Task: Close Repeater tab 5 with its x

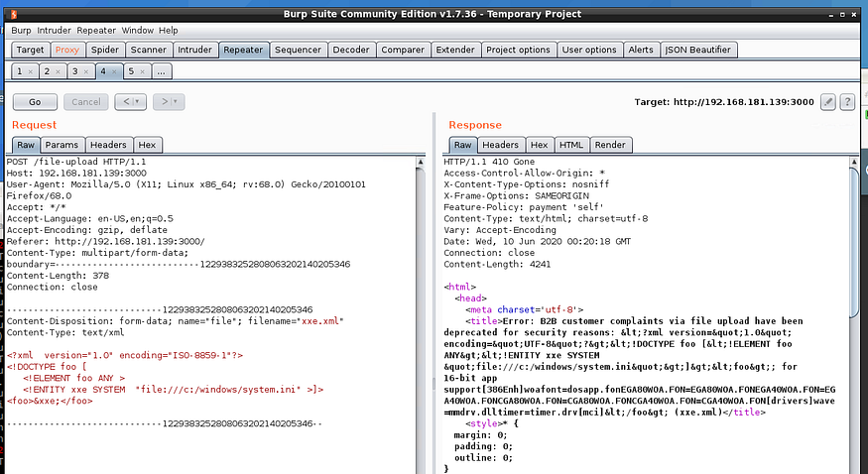Action: 142,71
